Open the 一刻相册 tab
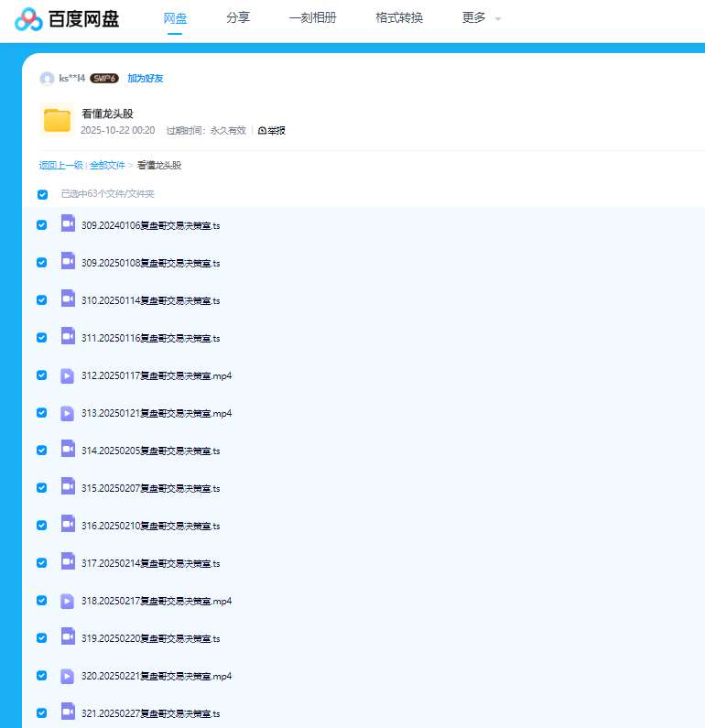Viewport: 705px width, 728px height. click(x=312, y=18)
